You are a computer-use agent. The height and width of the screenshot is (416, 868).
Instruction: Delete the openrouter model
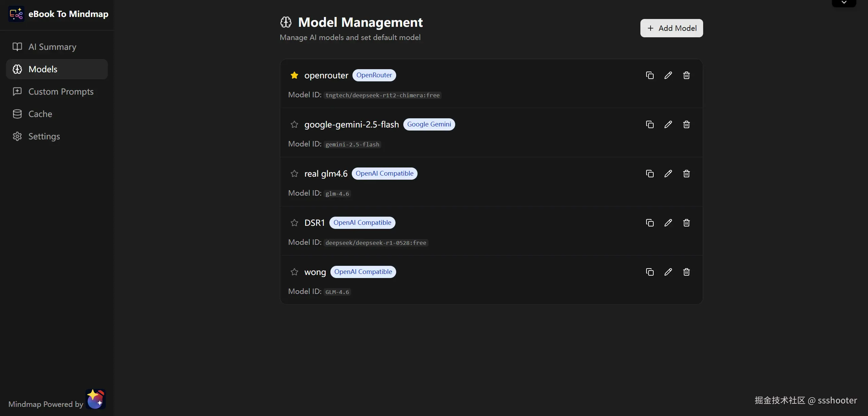point(686,75)
